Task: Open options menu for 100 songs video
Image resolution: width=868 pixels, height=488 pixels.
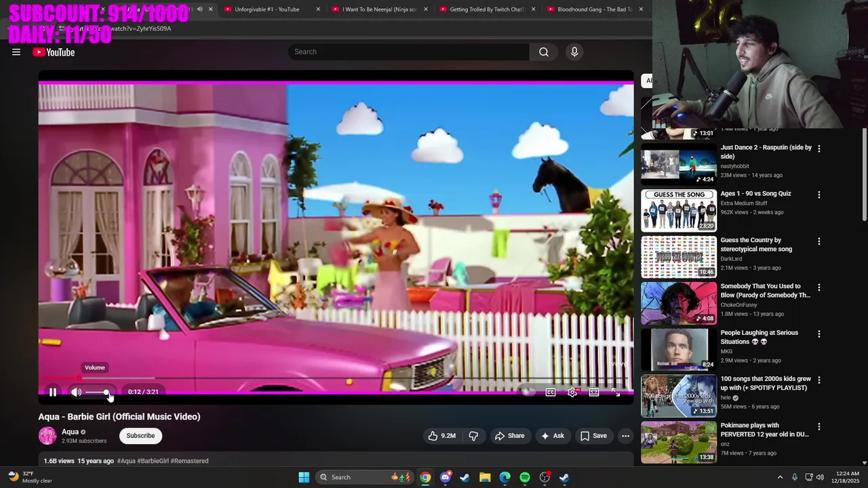Action: pos(819,380)
